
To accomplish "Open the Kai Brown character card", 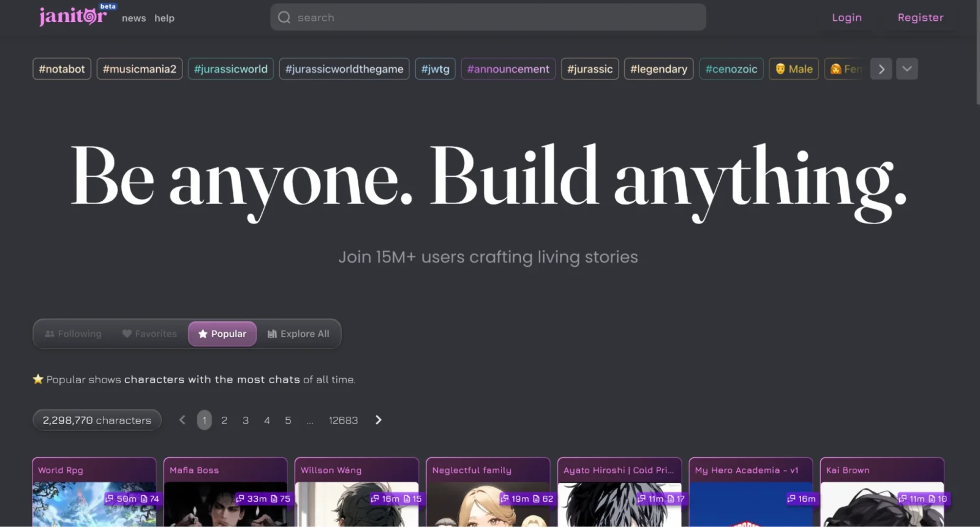I will [882, 492].
